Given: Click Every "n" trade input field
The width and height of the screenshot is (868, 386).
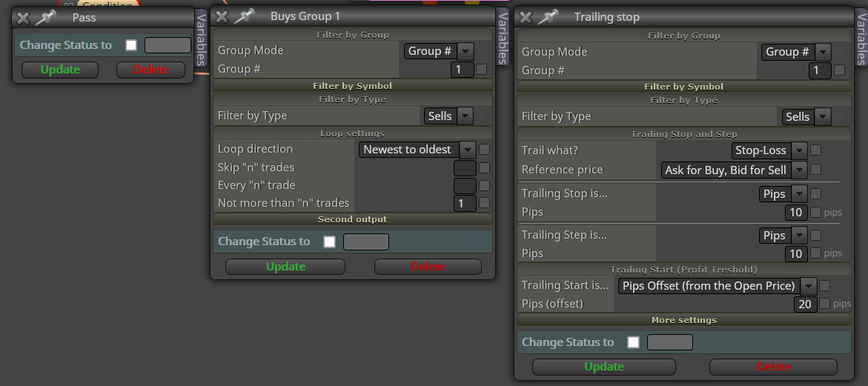Looking at the screenshot, I should (x=465, y=186).
